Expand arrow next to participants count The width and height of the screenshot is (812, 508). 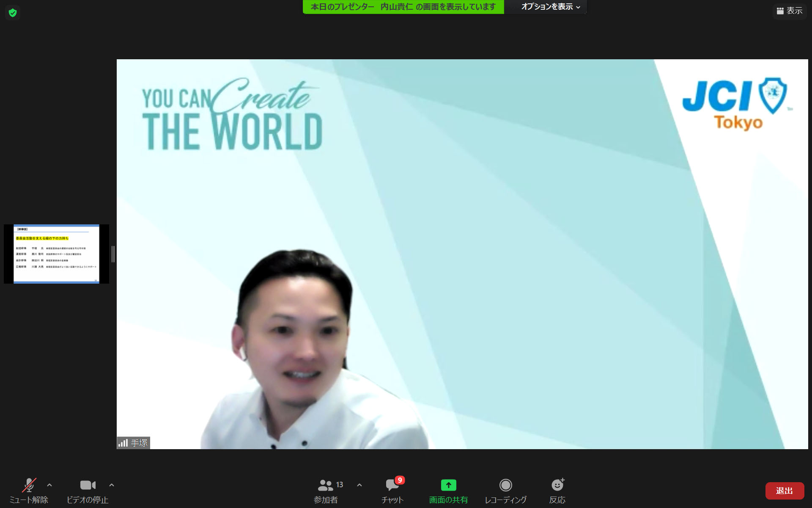tap(359, 485)
